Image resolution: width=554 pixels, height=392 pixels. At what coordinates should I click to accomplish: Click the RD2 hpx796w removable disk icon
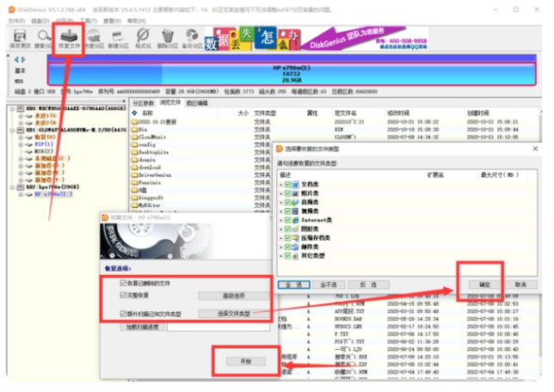pyautogui.click(x=21, y=187)
